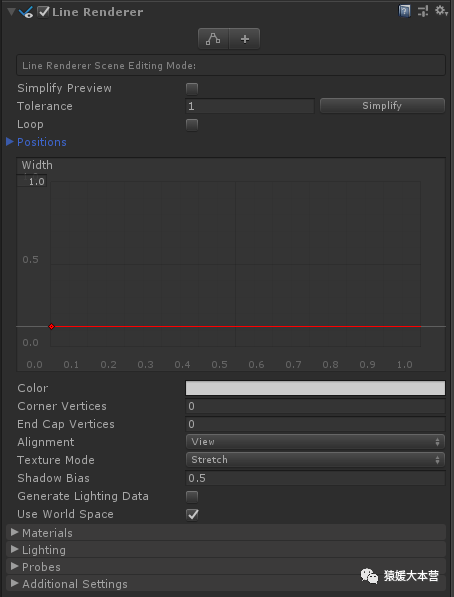This screenshot has height=597, width=454.
Task: Select the red width curve keyframe
Action: point(51,326)
